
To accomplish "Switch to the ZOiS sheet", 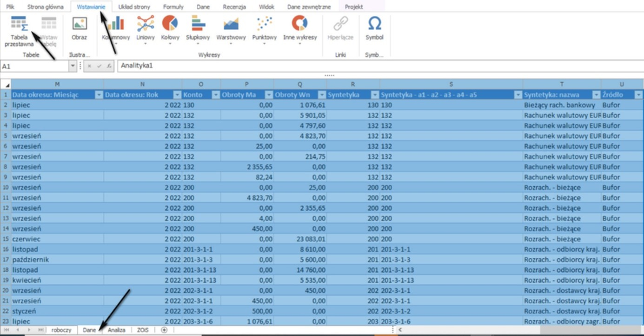I will coord(143,329).
